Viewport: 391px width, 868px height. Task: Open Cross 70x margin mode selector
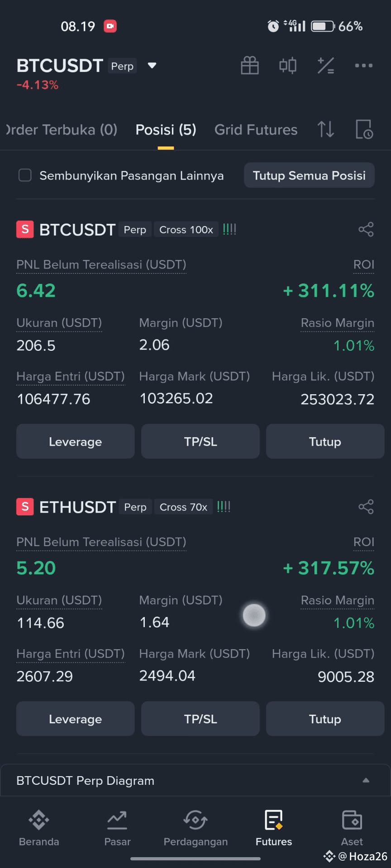pos(183,507)
